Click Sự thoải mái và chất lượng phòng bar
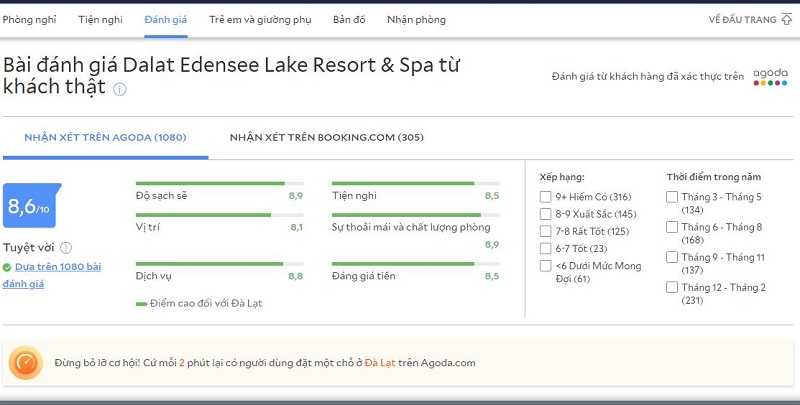 pyautogui.click(x=415, y=215)
